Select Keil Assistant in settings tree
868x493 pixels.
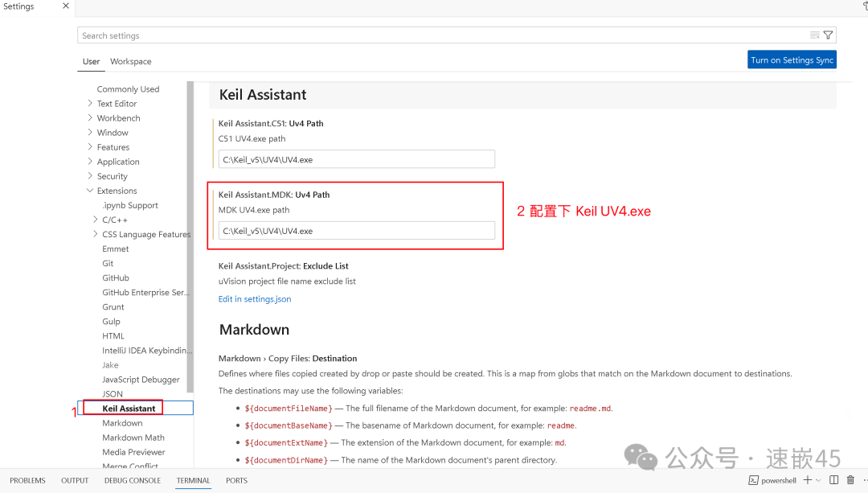click(129, 409)
